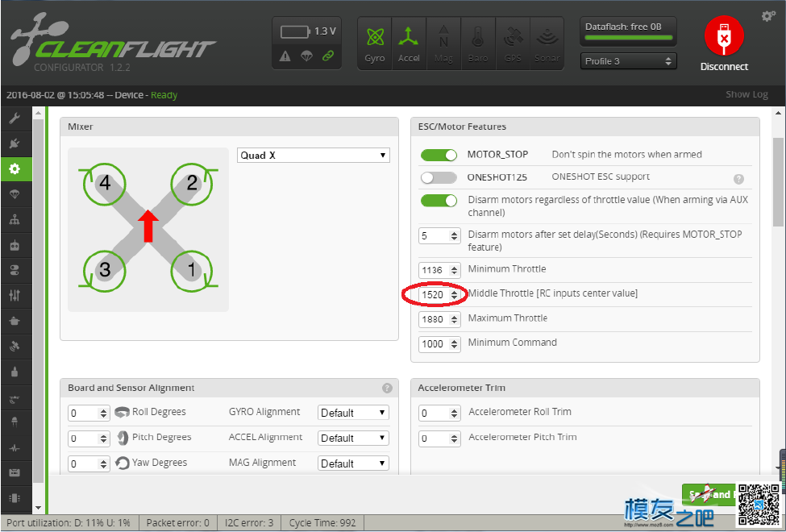Open the Sensors pulse-line icon tab

15,447
